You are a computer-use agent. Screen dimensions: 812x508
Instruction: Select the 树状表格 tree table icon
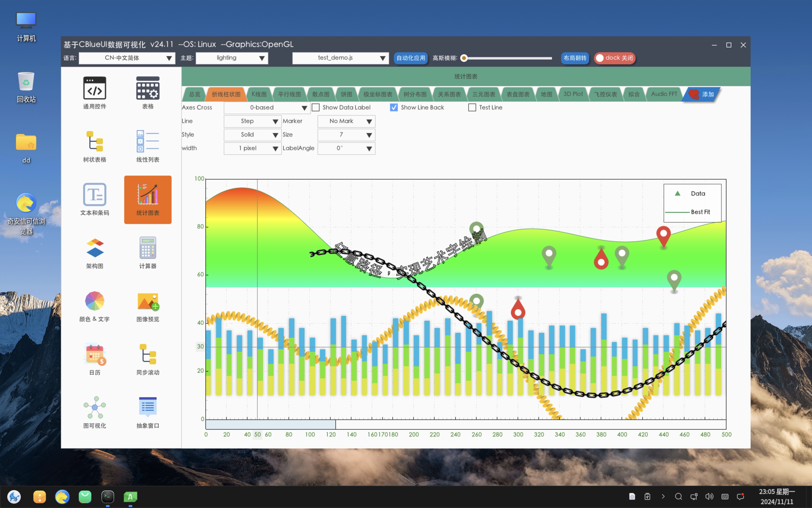click(x=95, y=146)
